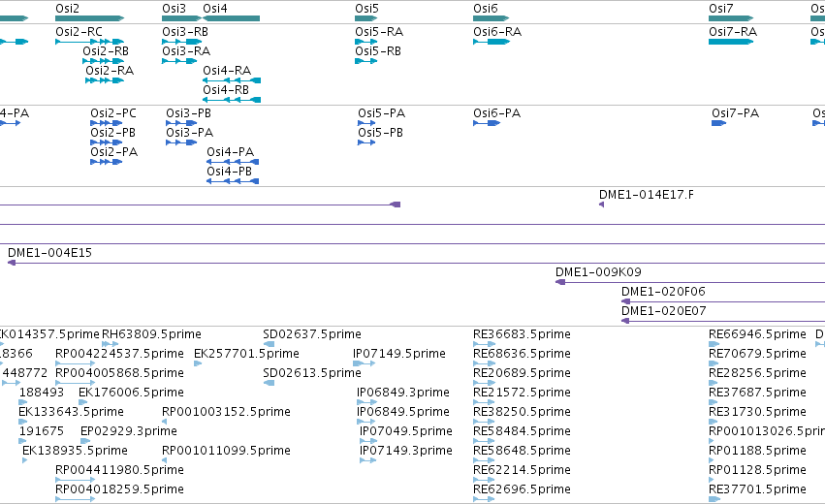Click the thick bar under Osi7-RA

(x=731, y=42)
